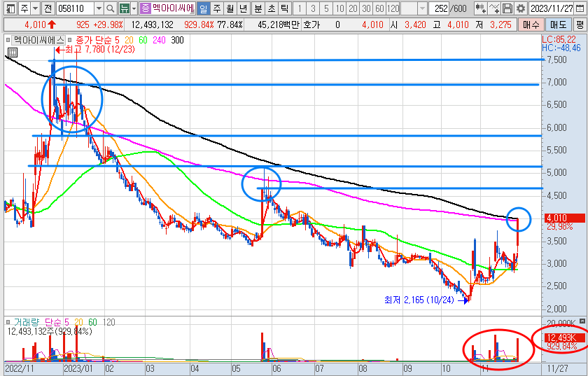
Task: Search for a stock with the magnifier
Action: pos(111,8)
